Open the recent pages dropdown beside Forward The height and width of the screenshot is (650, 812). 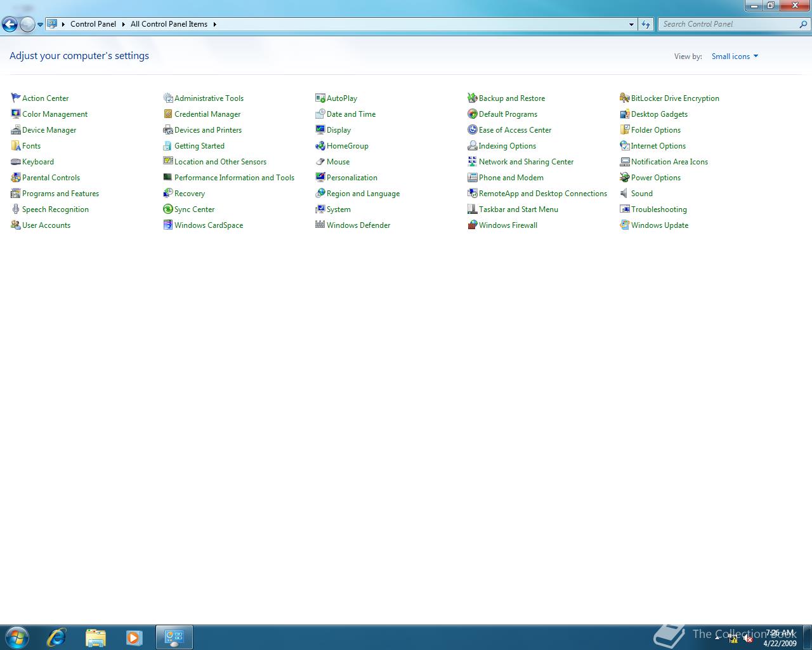40,25
